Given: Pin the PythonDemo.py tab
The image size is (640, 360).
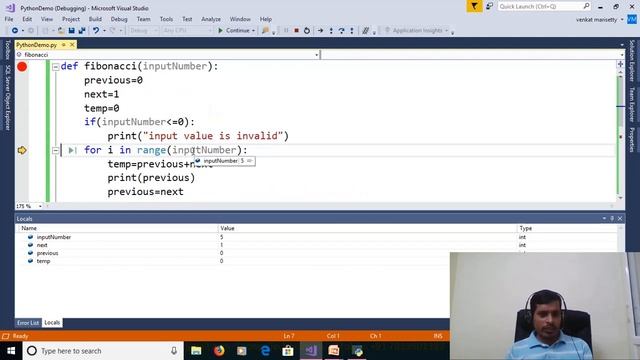Looking at the screenshot, I should [64, 44].
